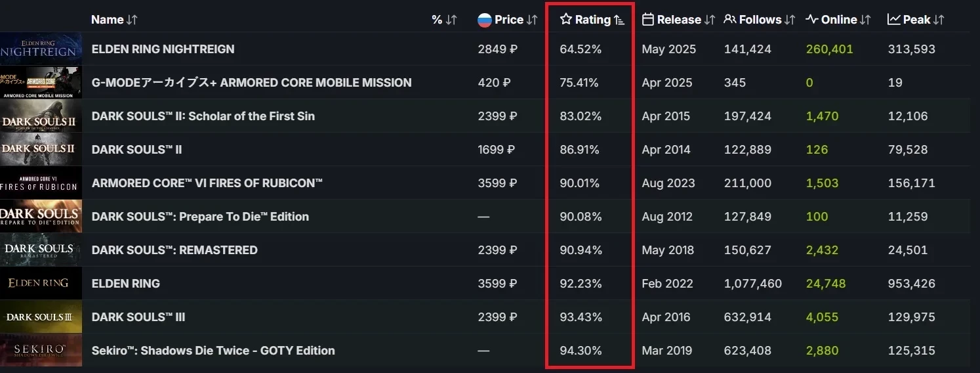The width and height of the screenshot is (980, 373).
Task: Open the ELDEN RING NIGHTREIGN game link
Action: click(x=163, y=49)
